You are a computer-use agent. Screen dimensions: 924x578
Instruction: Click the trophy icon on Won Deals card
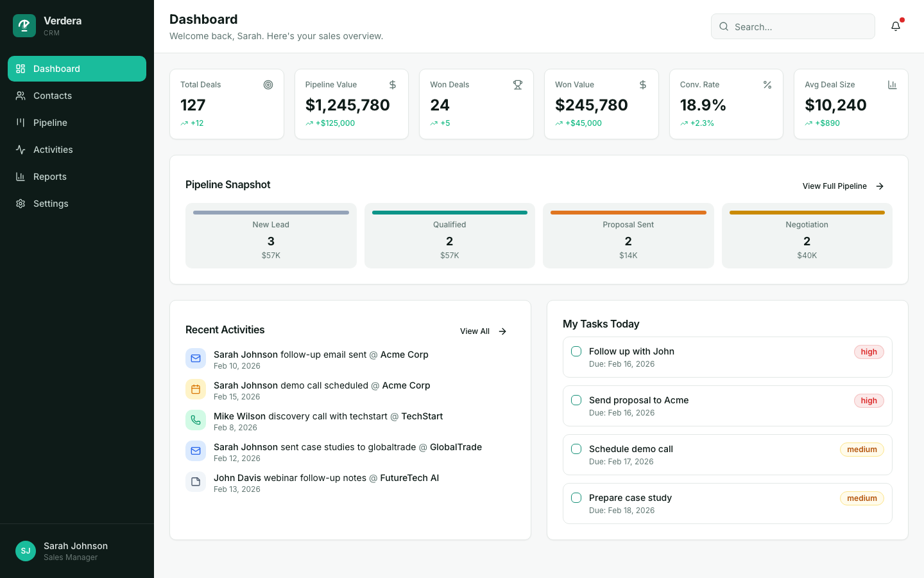coord(518,85)
